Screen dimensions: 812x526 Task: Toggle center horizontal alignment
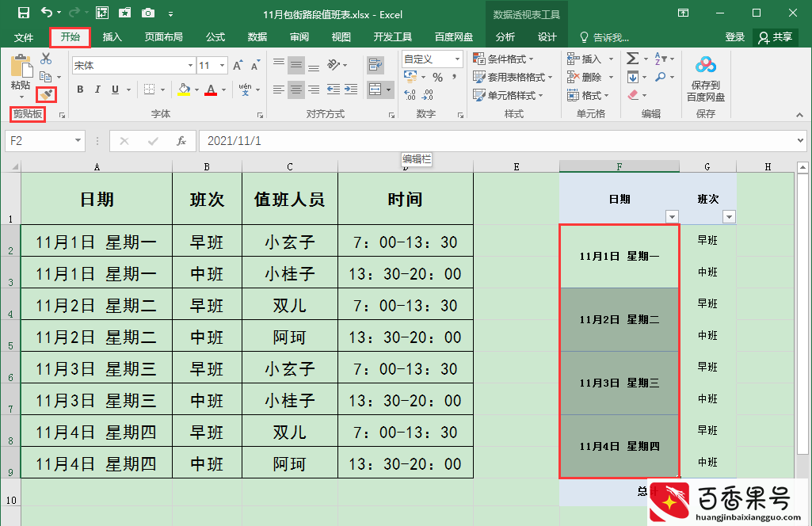tap(296, 90)
